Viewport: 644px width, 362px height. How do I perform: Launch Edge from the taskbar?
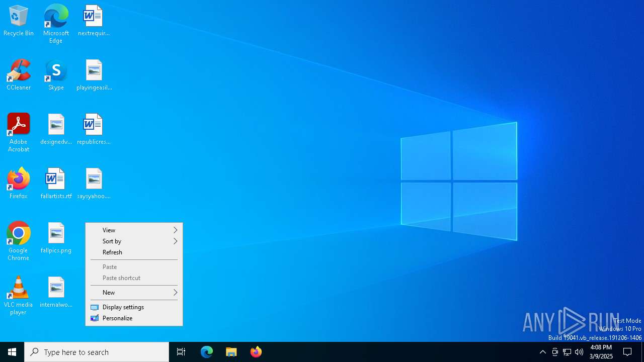click(207, 352)
